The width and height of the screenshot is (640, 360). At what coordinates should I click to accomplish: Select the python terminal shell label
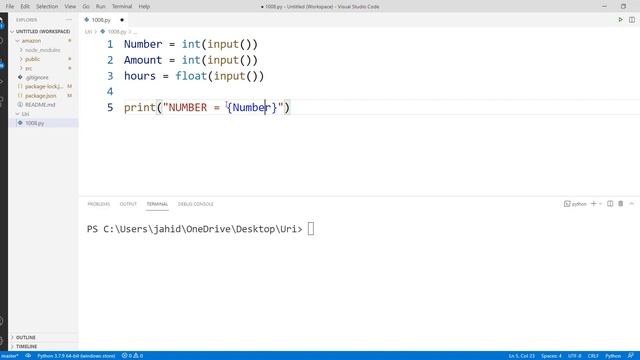coord(575,204)
